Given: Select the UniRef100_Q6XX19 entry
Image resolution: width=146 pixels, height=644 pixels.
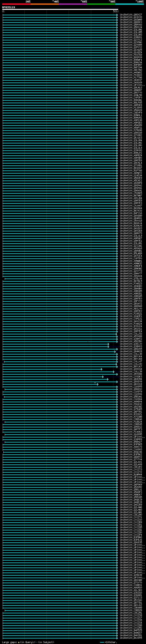Looking at the screenshot, I should click(x=131, y=384).
